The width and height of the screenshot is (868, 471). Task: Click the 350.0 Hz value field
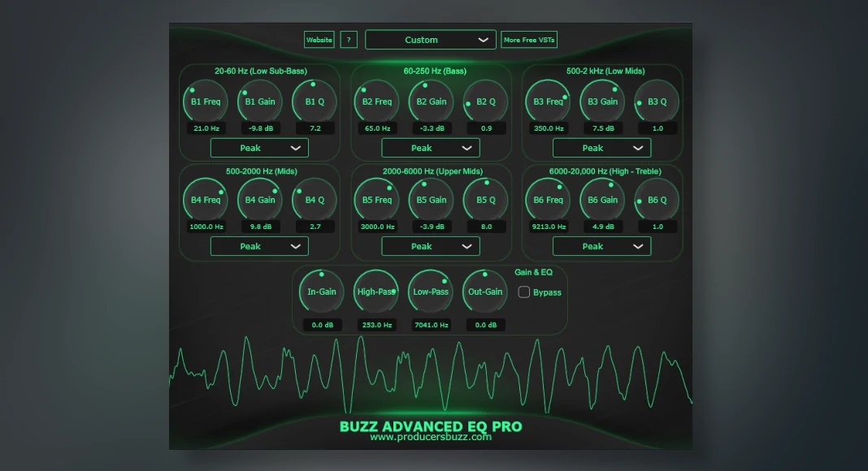tap(549, 128)
